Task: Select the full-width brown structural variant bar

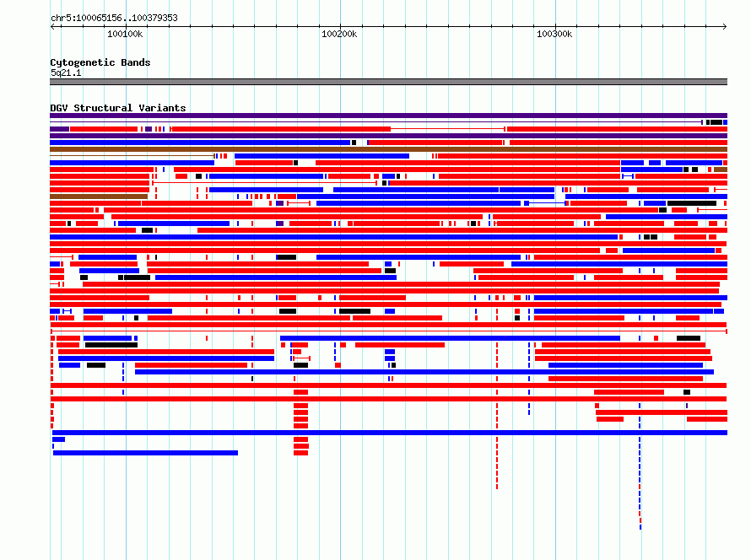Action: tap(388, 149)
